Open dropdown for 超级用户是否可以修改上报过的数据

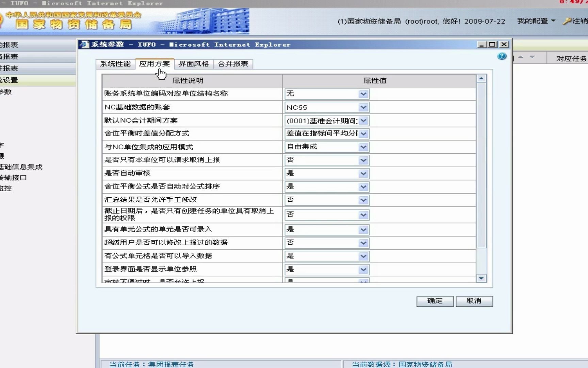tap(363, 243)
